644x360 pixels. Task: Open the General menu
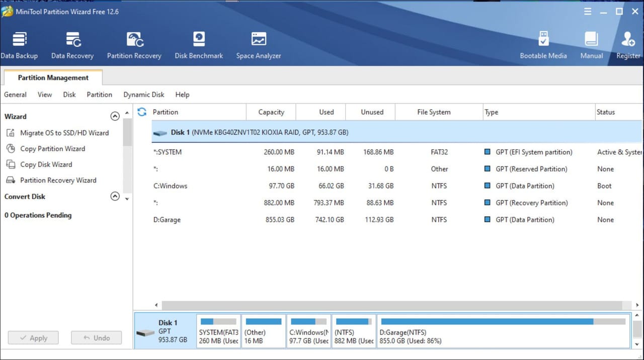[x=16, y=95]
